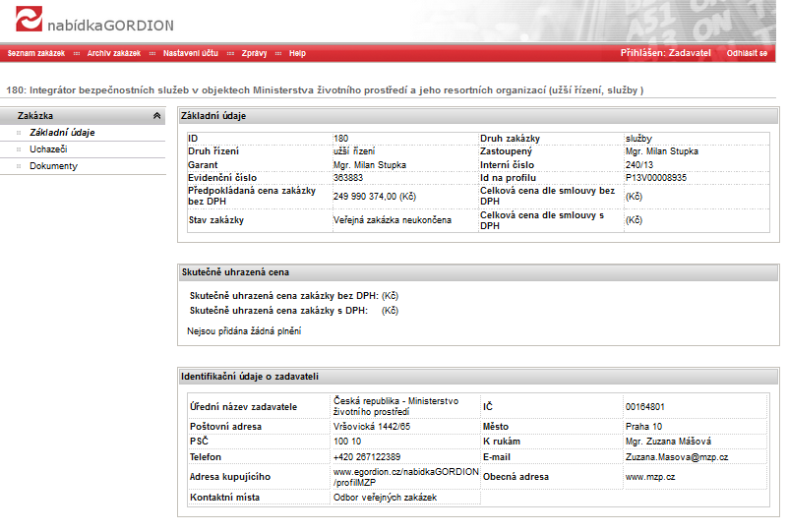Open Uchazeči in the sidebar
Image resolution: width=788 pixels, height=532 pixels.
point(48,149)
